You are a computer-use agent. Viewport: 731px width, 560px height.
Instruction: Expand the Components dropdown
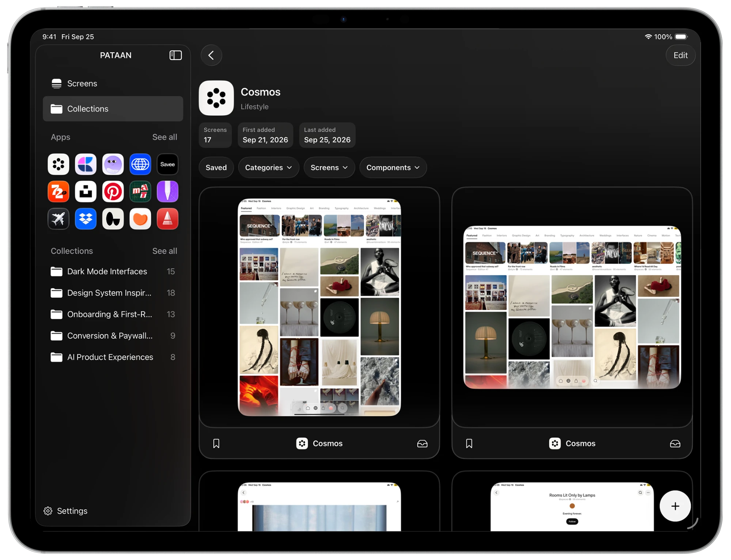393,167
